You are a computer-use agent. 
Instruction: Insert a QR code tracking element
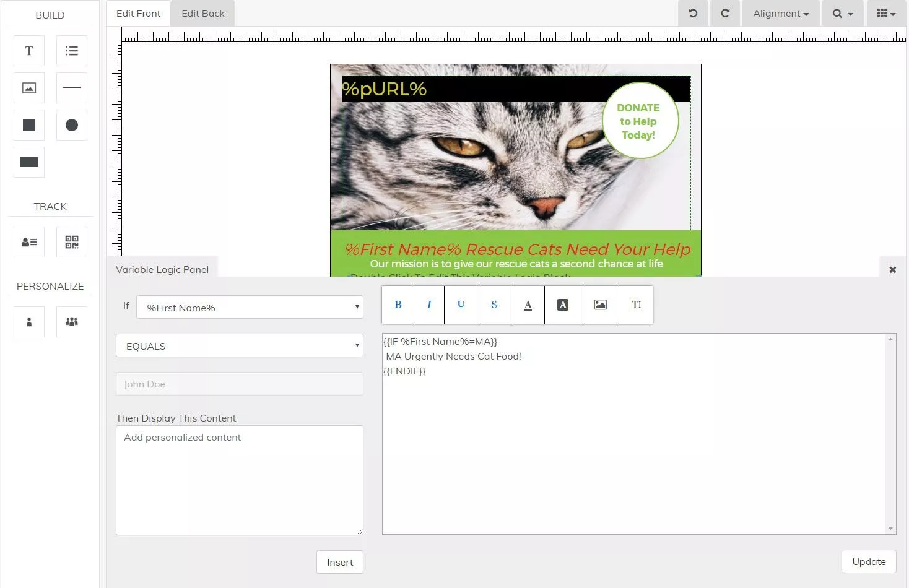tap(71, 241)
